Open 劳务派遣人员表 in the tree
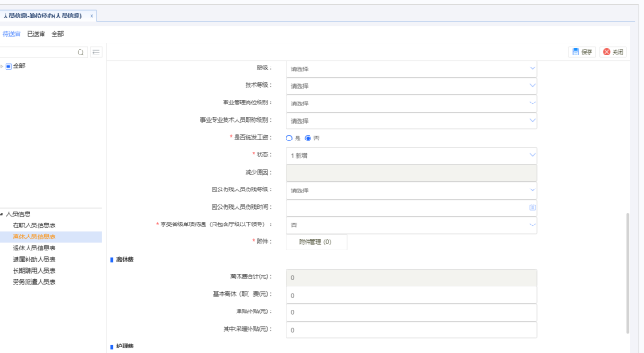The image size is (644, 353). pos(34,282)
